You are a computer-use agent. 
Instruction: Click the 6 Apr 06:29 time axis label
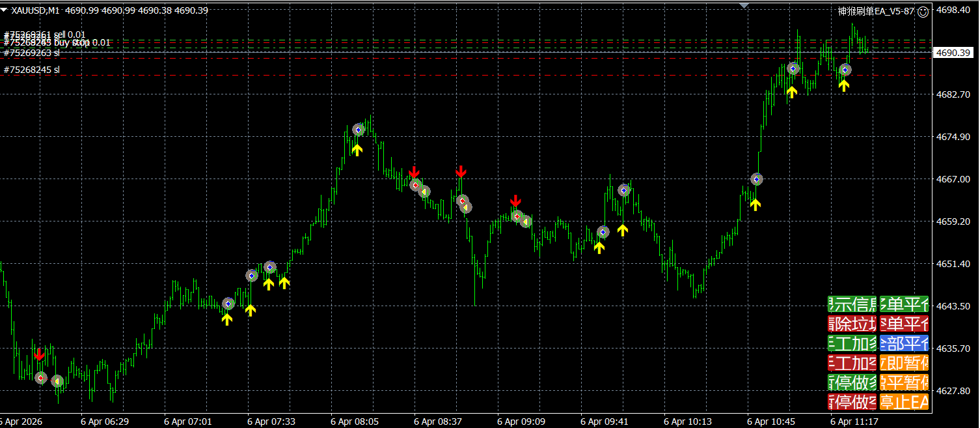click(x=103, y=421)
